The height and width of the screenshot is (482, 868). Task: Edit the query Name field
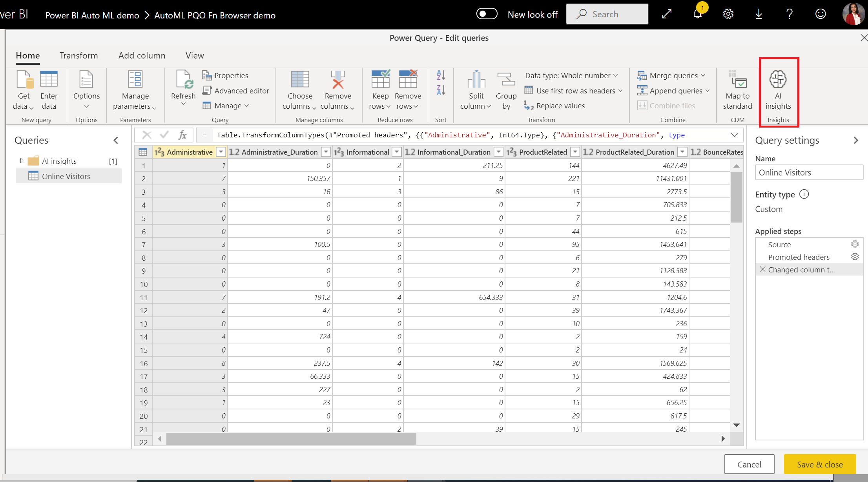tap(809, 173)
